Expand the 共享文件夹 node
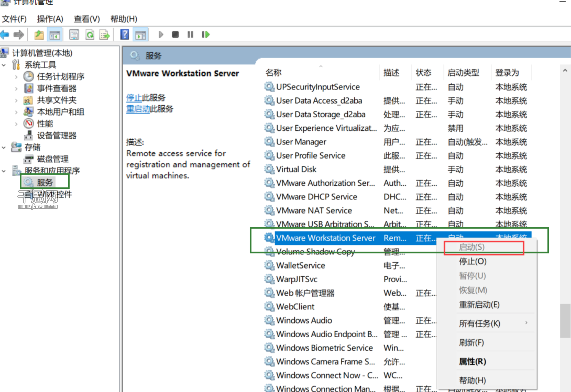The width and height of the screenshot is (571, 392). click(x=16, y=100)
